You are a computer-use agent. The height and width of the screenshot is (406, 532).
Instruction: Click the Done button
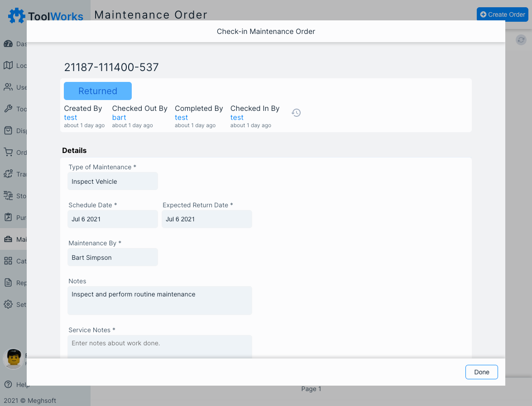pyautogui.click(x=481, y=372)
